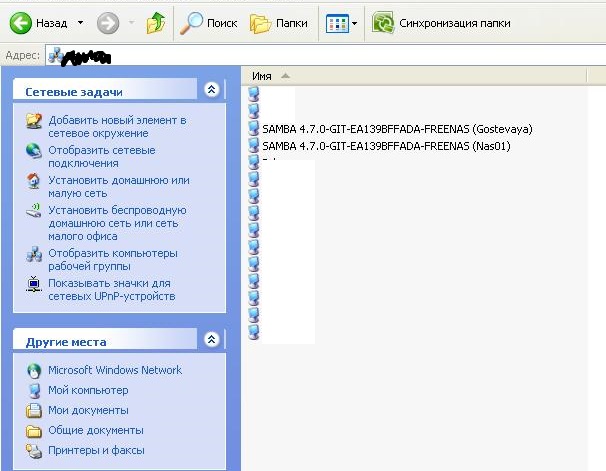
Task: Click the Microsoft Windows Network globe icon
Action: pyautogui.click(x=34, y=371)
